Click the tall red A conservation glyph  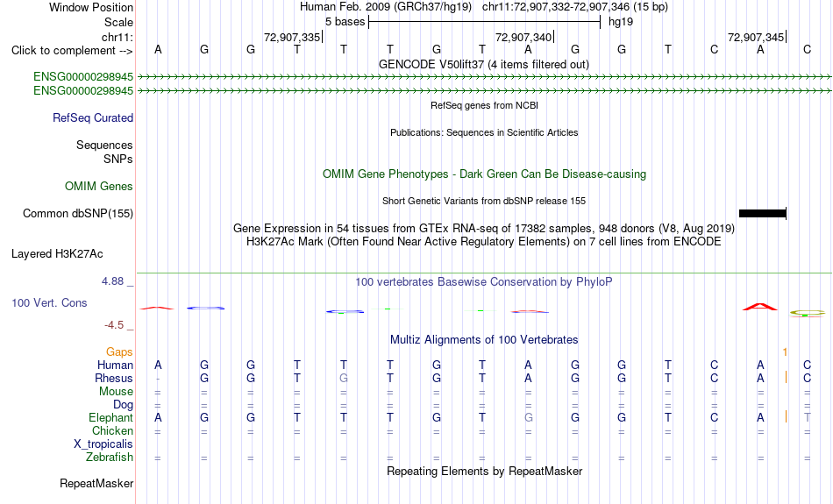pyautogui.click(x=760, y=307)
